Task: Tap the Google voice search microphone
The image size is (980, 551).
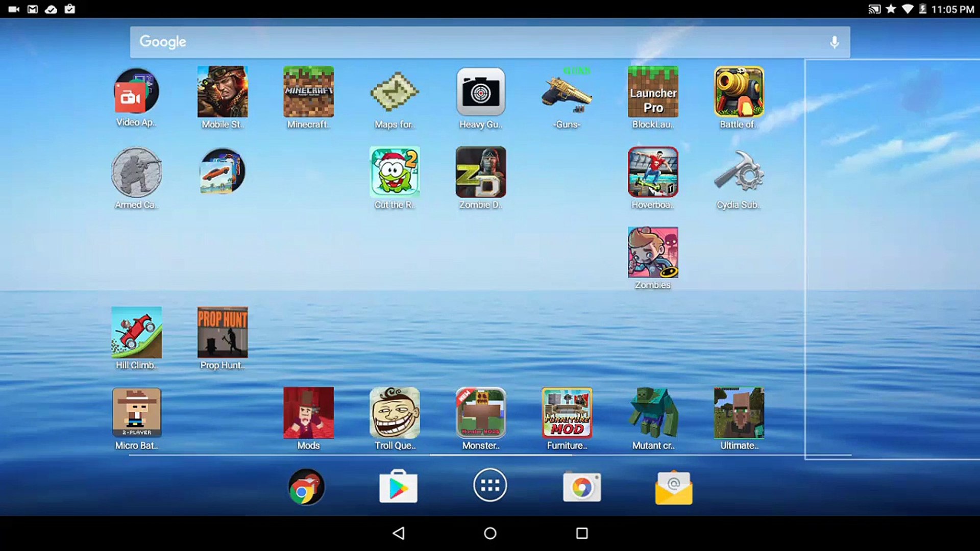Action: [834, 42]
